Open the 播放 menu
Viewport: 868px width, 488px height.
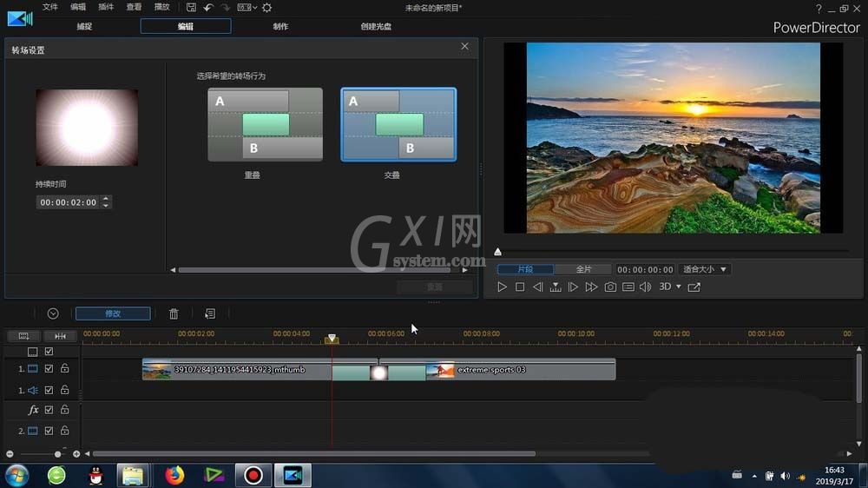click(x=161, y=7)
